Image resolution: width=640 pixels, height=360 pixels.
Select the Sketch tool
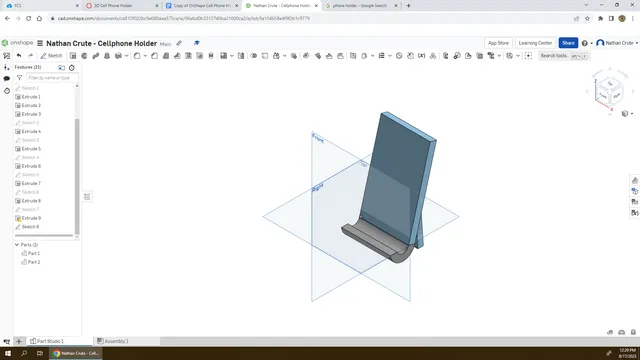coord(51,56)
